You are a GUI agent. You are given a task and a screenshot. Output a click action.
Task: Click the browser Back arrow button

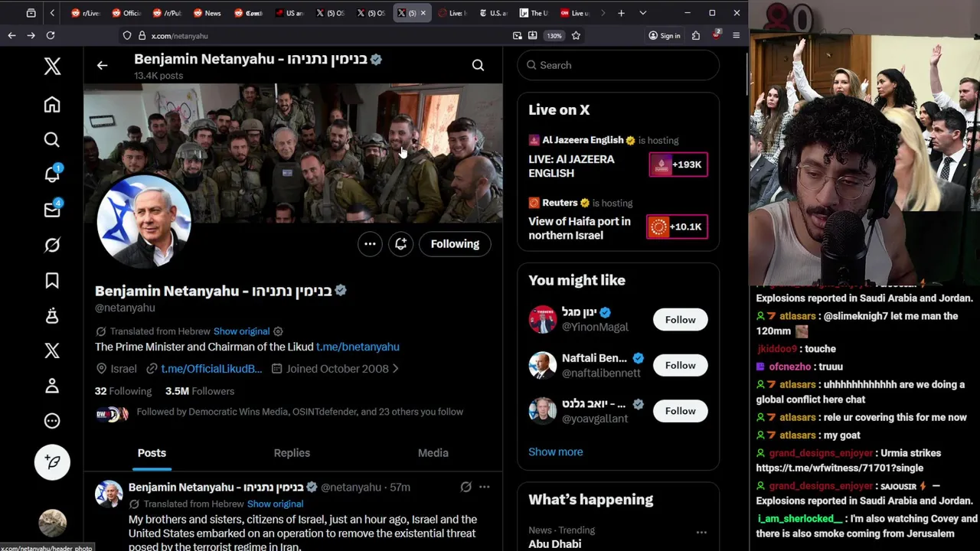click(x=11, y=35)
